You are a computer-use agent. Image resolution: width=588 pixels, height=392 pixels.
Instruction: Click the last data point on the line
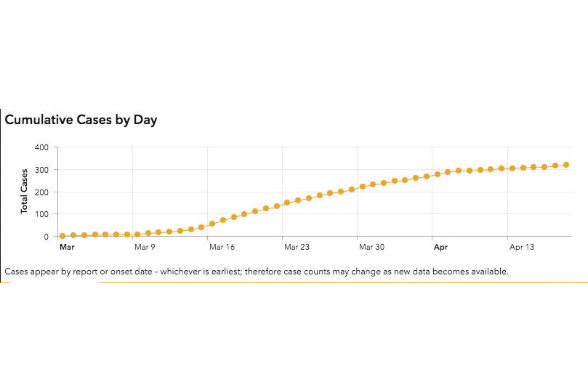point(565,165)
